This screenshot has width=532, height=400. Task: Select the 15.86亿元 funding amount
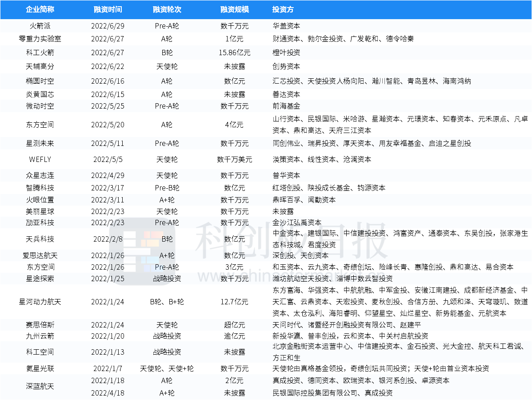[x=234, y=53]
